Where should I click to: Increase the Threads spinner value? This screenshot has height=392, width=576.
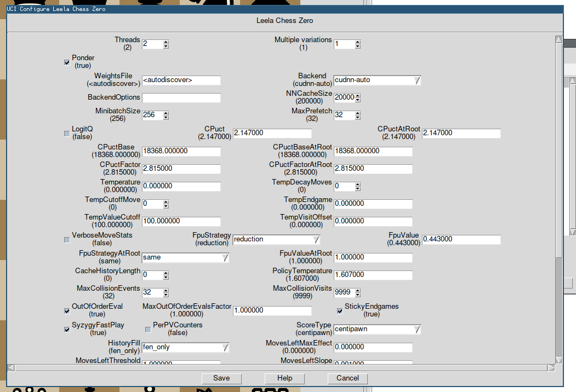(x=166, y=42)
